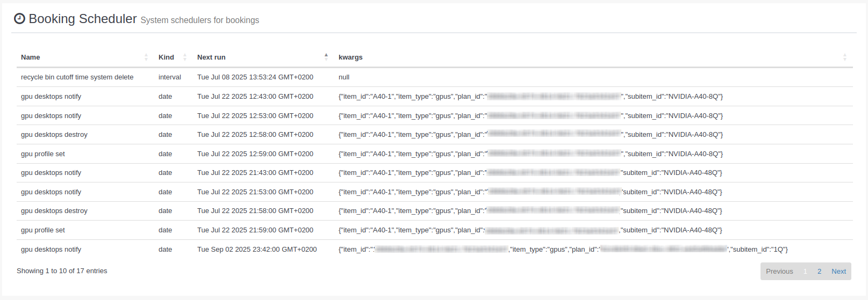This screenshot has width=868, height=300.
Task: Click the Next pagination button
Action: pyautogui.click(x=838, y=272)
